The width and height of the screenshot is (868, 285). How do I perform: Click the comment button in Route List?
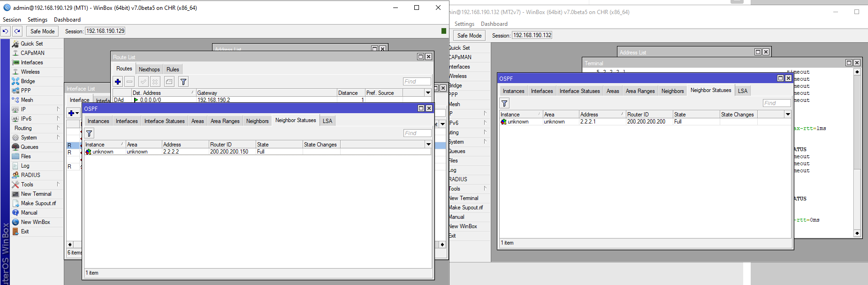169,82
